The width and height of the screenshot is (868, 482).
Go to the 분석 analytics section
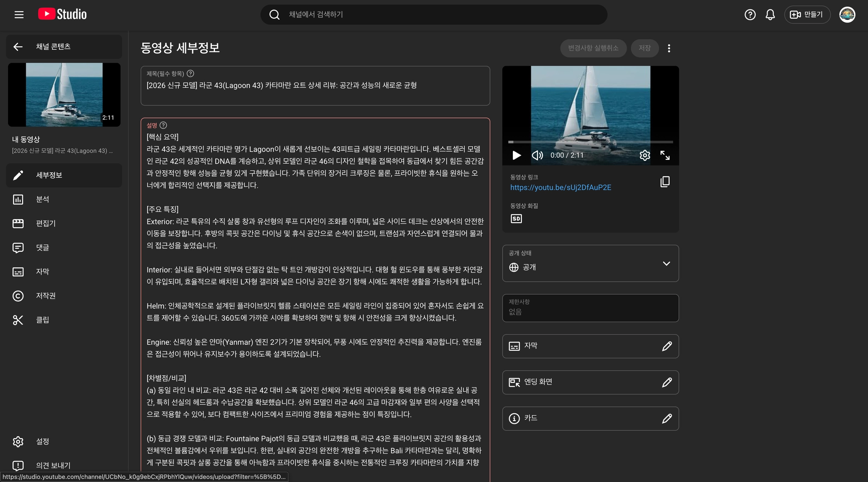point(42,199)
